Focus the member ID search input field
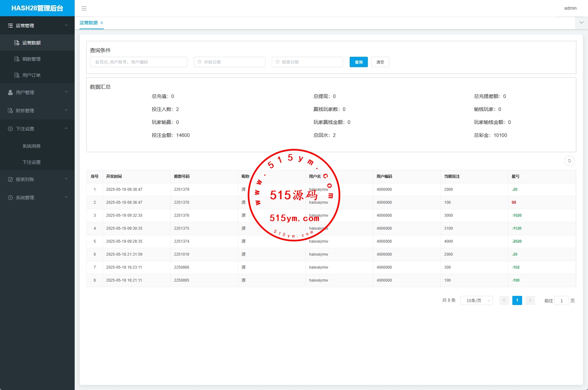The image size is (588, 390). click(x=139, y=62)
